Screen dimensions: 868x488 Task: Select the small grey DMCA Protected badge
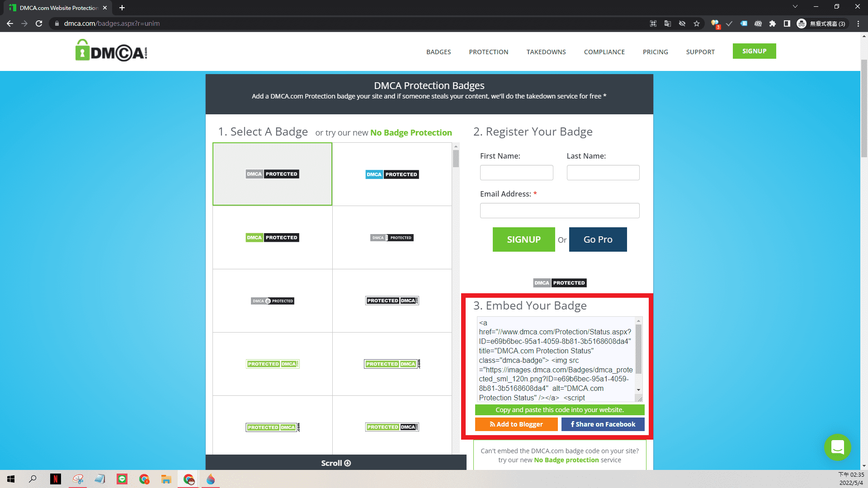point(392,238)
